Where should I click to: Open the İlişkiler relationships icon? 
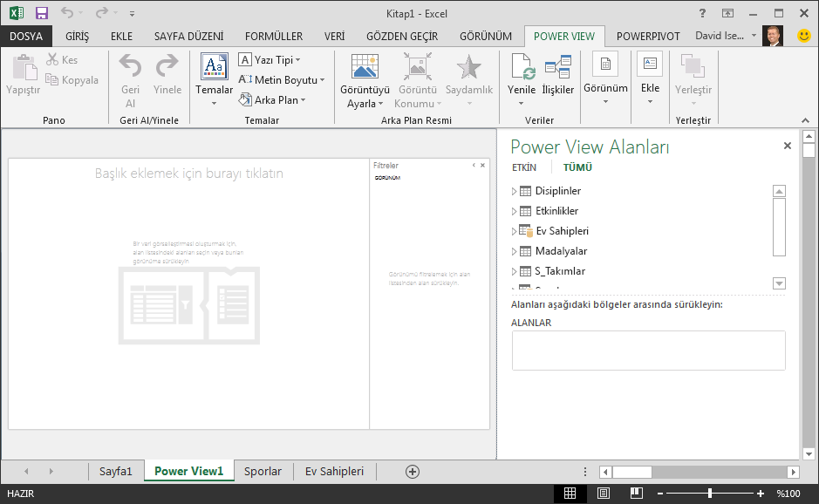click(x=558, y=67)
